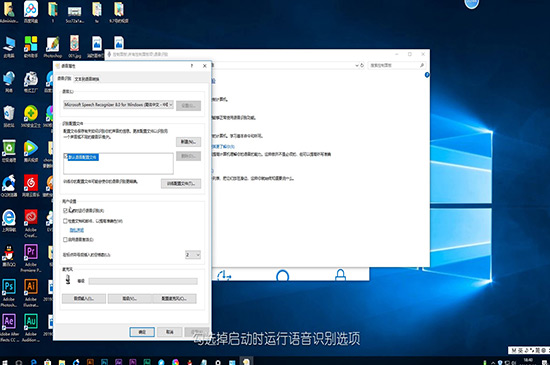Viewport: 550px width, 365px height.
Task: Launch the Adobe Audition shortcut
Action: 31,327
